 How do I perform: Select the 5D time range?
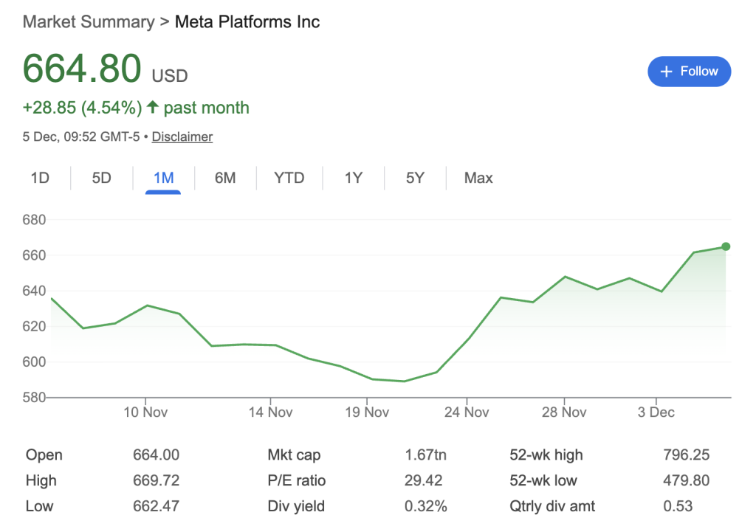click(101, 178)
